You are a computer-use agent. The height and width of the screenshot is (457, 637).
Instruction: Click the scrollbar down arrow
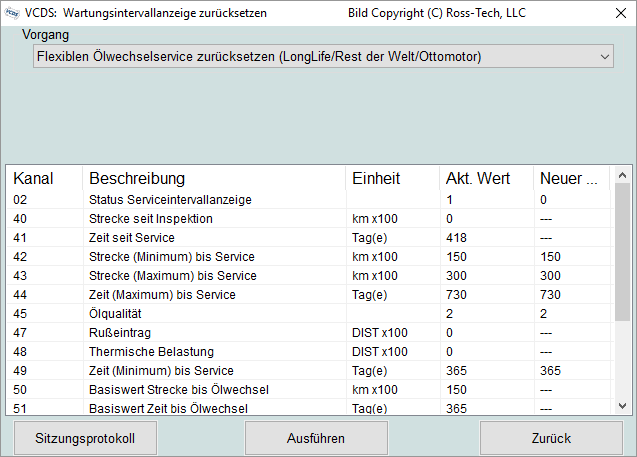coord(622,405)
